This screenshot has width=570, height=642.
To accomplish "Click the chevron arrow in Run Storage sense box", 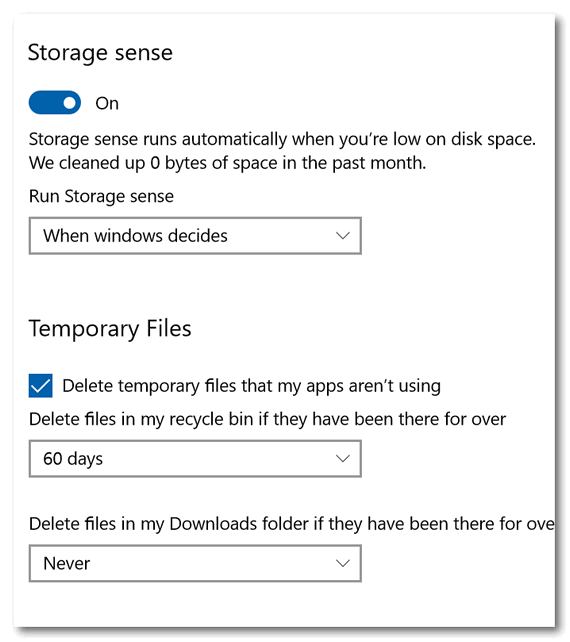I will tap(342, 236).
